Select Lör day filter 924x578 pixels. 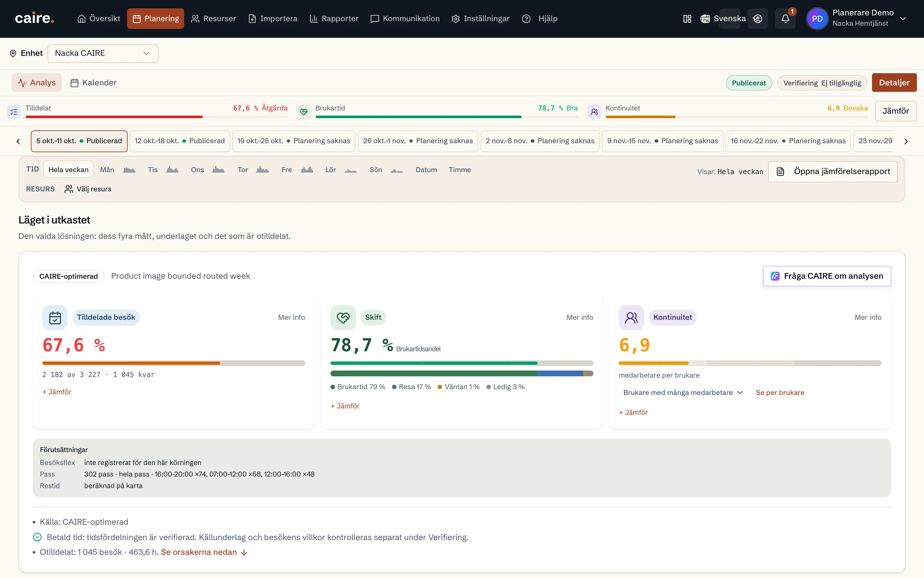[341, 170]
